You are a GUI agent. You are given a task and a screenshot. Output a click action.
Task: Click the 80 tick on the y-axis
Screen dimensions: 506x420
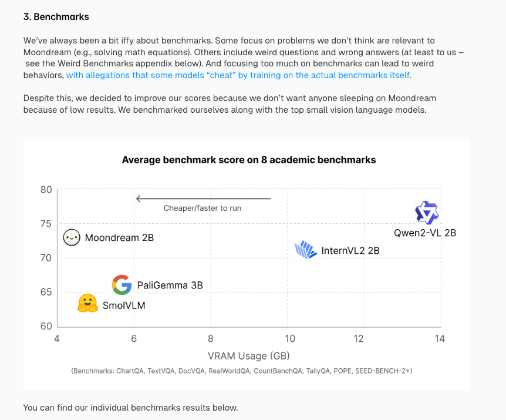[46, 190]
